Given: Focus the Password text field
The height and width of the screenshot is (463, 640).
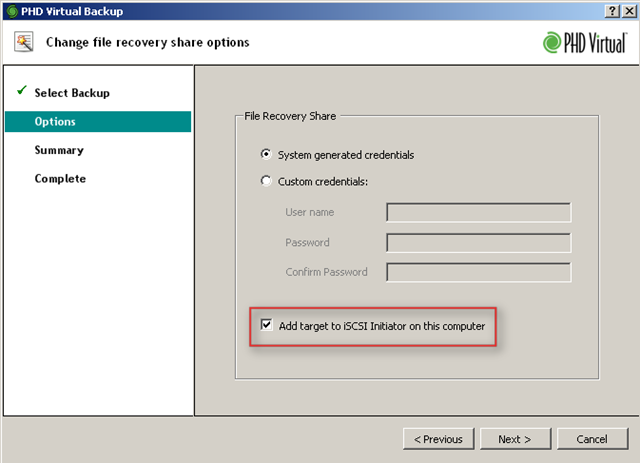Looking at the screenshot, I should tap(478, 242).
